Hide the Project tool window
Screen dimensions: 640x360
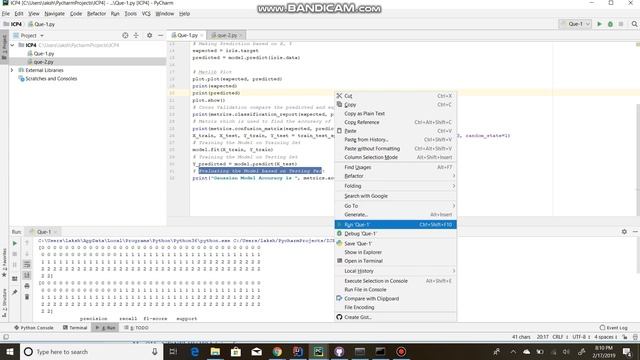[160, 36]
